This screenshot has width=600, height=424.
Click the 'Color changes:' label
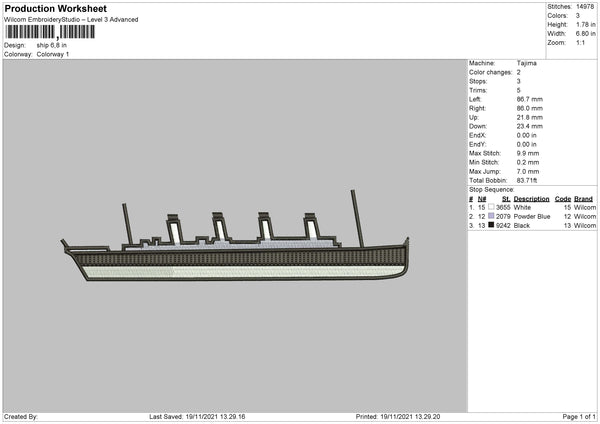(491, 72)
